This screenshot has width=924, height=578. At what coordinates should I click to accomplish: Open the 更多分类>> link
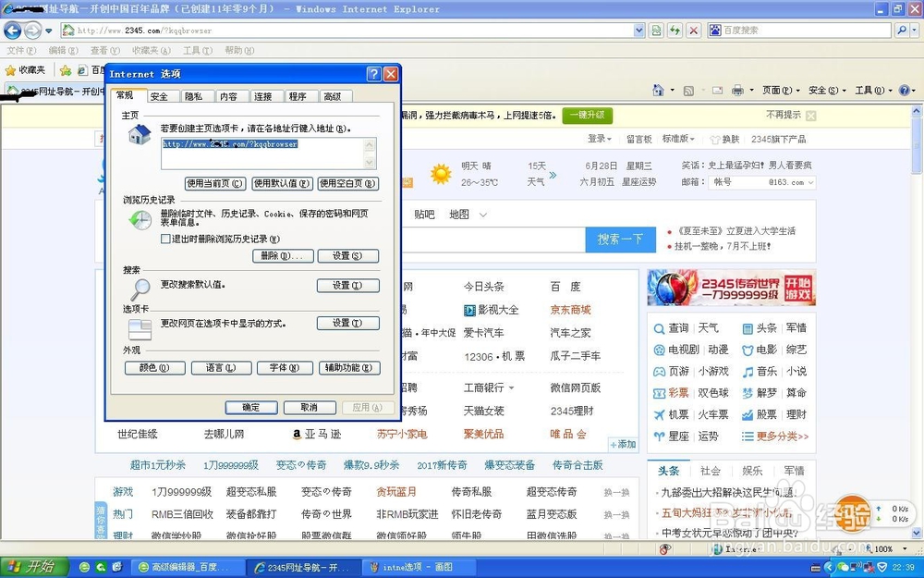click(782, 437)
